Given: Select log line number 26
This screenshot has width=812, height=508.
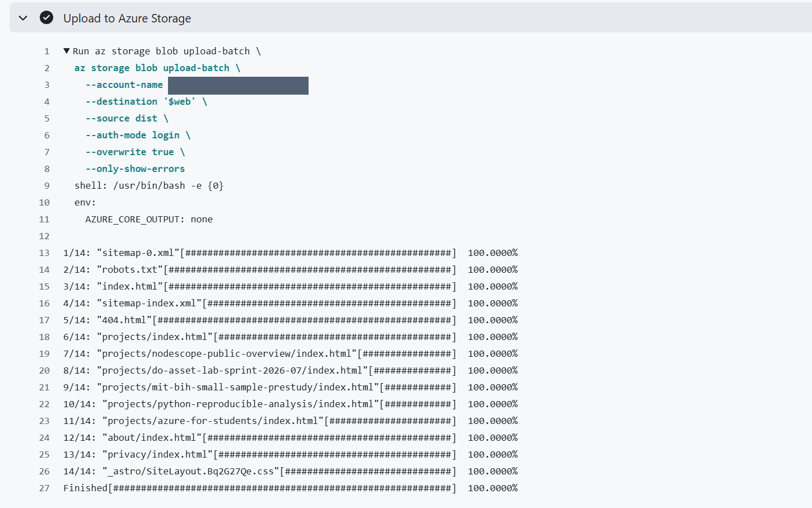Looking at the screenshot, I should (x=44, y=472).
